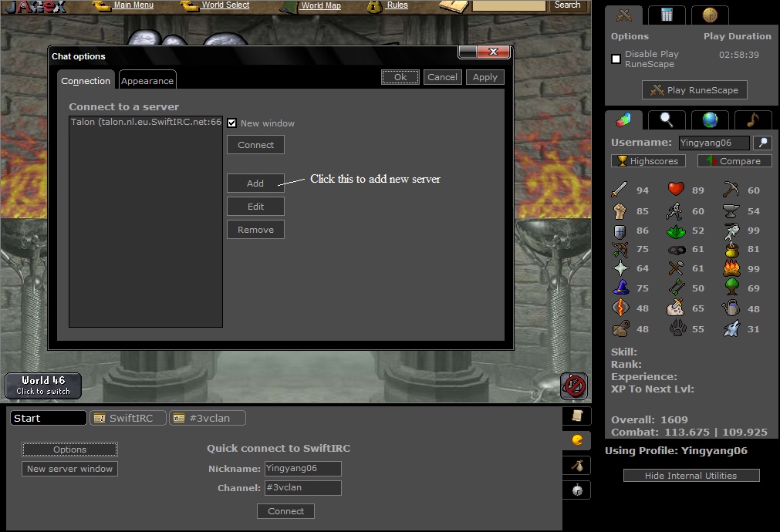Select the Strength fist skill icon

tap(620, 210)
